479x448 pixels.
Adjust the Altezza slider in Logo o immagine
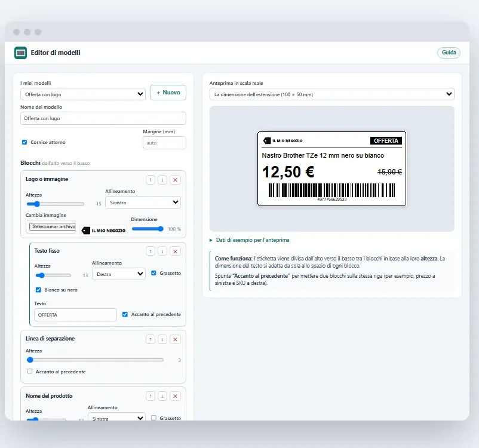[56, 204]
